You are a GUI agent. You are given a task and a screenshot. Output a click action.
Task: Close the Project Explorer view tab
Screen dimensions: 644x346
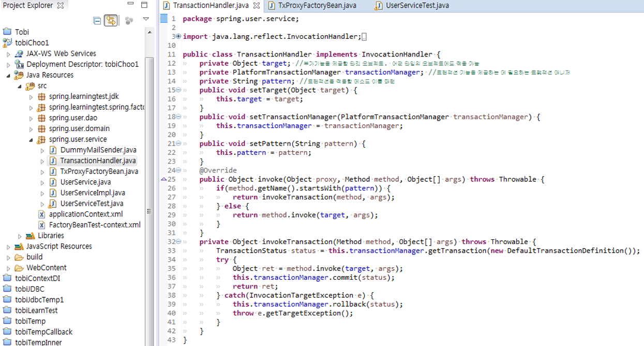[61, 6]
